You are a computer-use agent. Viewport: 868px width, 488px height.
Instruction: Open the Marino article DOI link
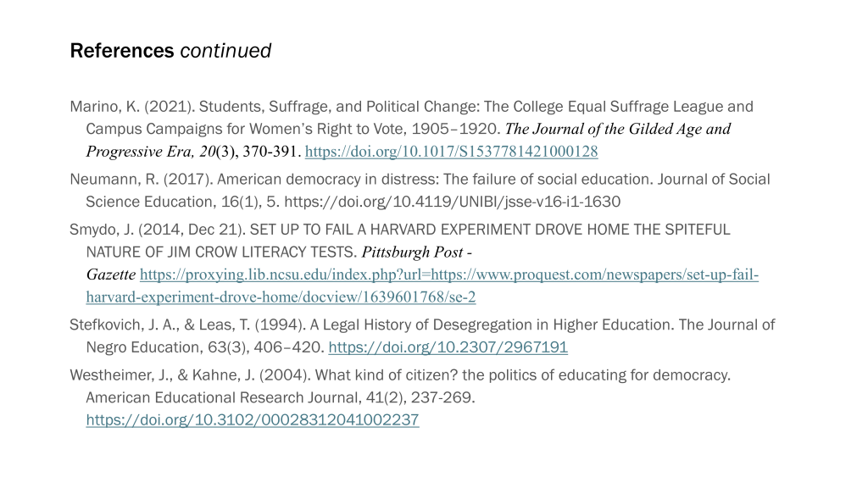pyautogui.click(x=451, y=152)
